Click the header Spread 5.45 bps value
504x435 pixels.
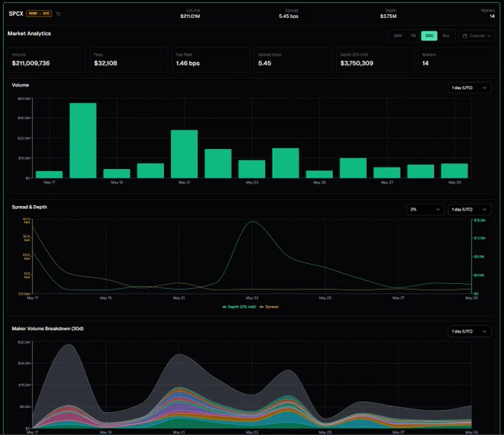pyautogui.click(x=288, y=16)
